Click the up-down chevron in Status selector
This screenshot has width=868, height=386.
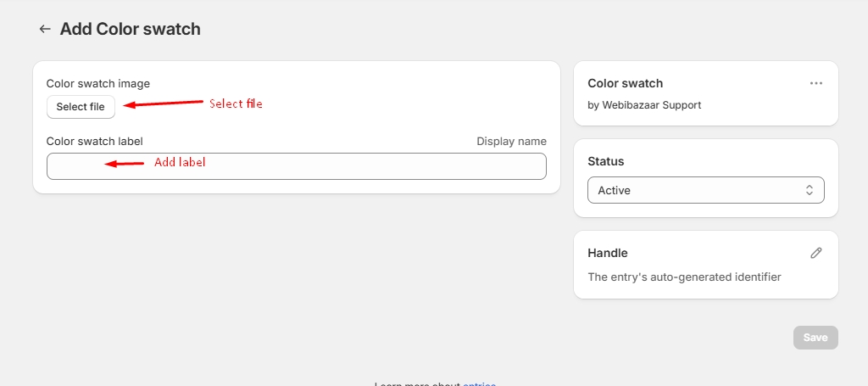pyautogui.click(x=810, y=191)
